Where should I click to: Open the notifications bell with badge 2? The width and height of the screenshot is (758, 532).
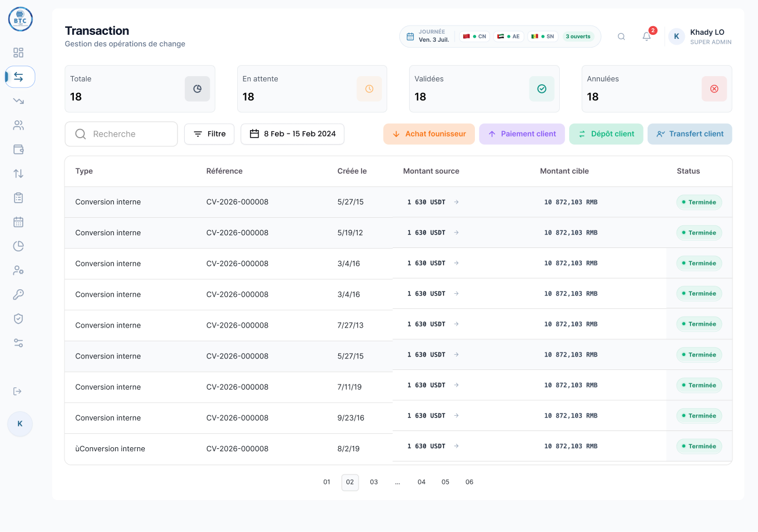[x=647, y=36]
